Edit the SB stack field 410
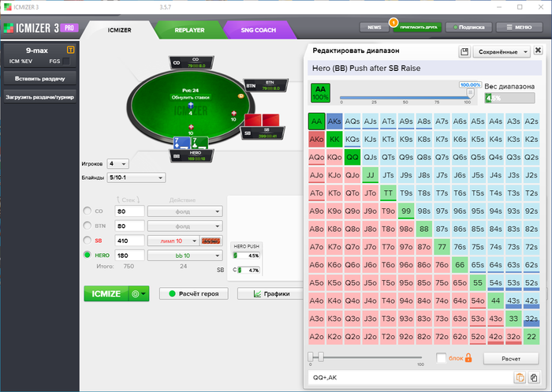The width and height of the screenshot is (552, 392). click(129, 241)
